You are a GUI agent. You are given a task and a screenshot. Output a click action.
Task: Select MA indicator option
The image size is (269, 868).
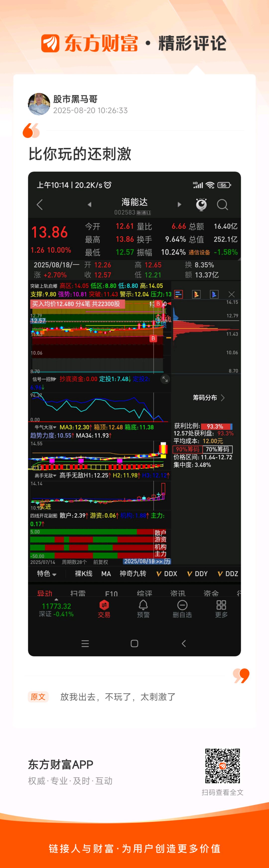tap(106, 574)
